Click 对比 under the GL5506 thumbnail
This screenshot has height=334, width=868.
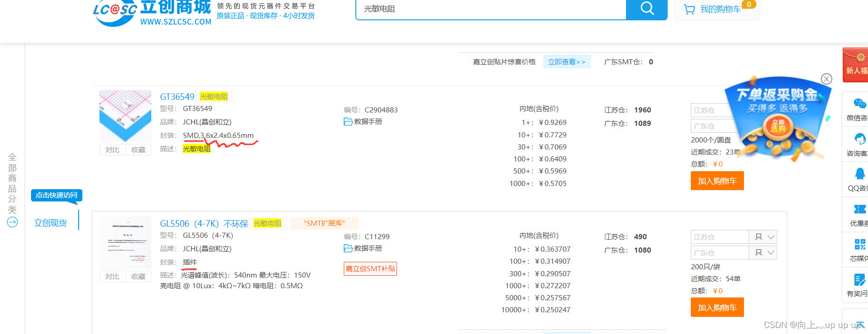tap(112, 276)
